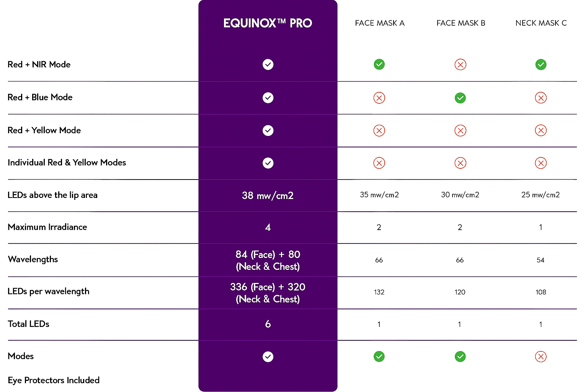Click Face Mask A green check in Red + NIR row
Viewport: 588px width, 392px height.
[x=379, y=64]
